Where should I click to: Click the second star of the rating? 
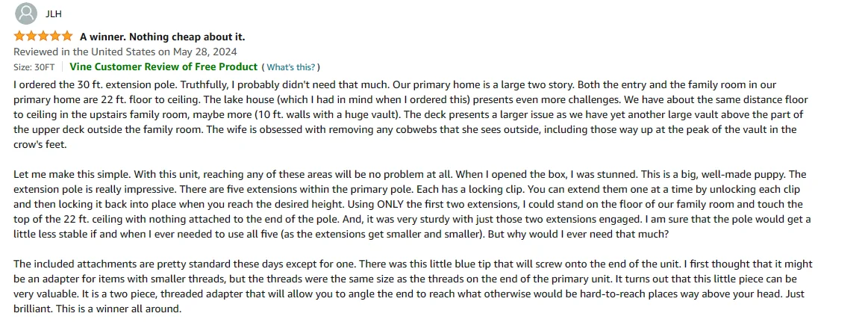(x=31, y=37)
